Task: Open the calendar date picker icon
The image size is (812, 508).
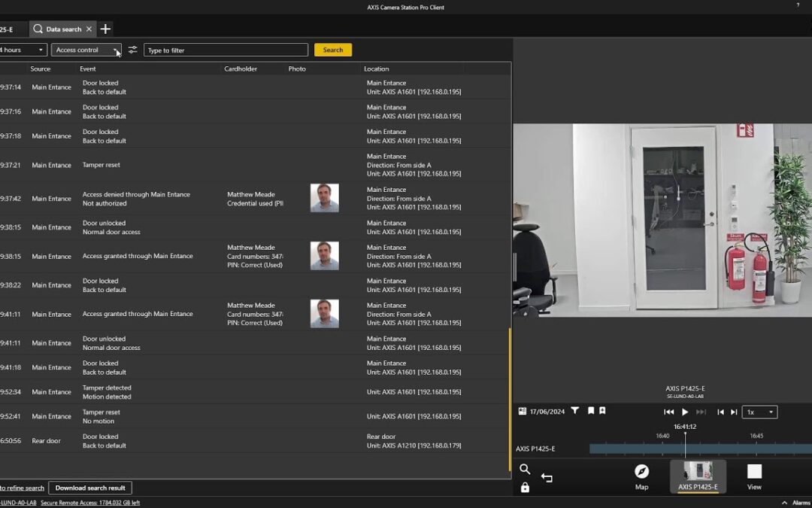Action: [x=523, y=412]
